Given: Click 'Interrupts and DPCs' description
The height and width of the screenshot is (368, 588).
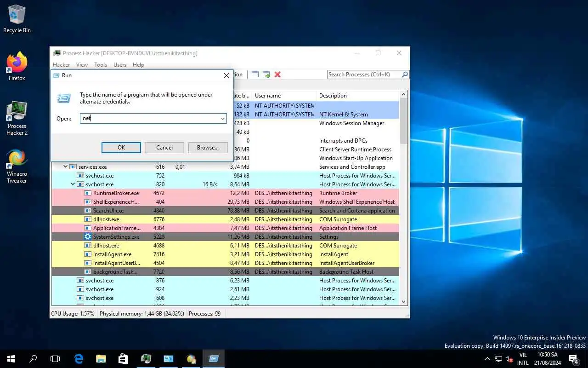Looking at the screenshot, I should coord(343,141).
